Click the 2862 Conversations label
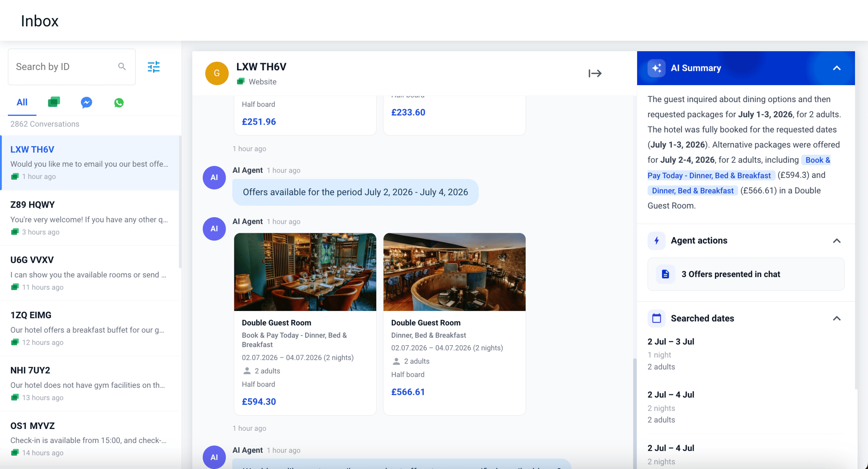 click(x=45, y=124)
